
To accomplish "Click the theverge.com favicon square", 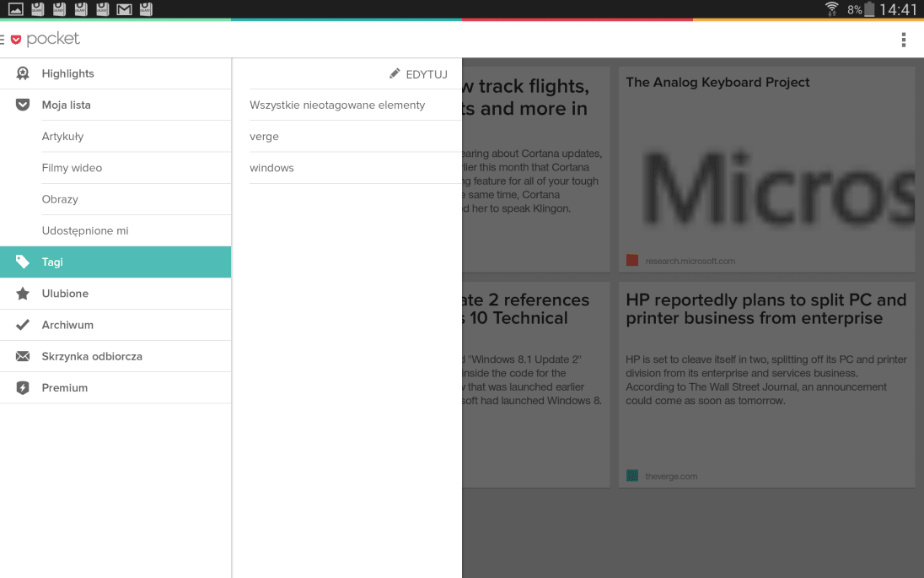I will click(632, 475).
